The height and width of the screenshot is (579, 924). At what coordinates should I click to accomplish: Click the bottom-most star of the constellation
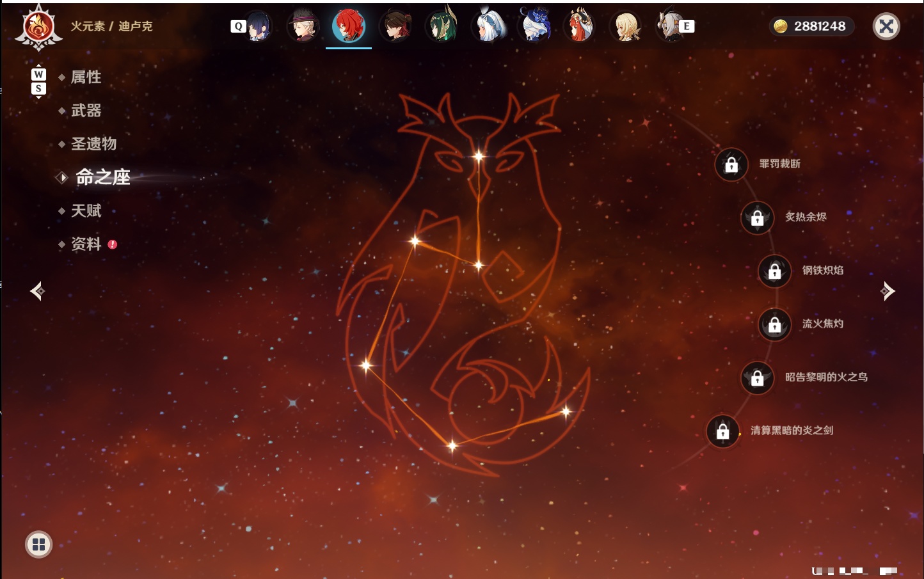click(x=452, y=445)
